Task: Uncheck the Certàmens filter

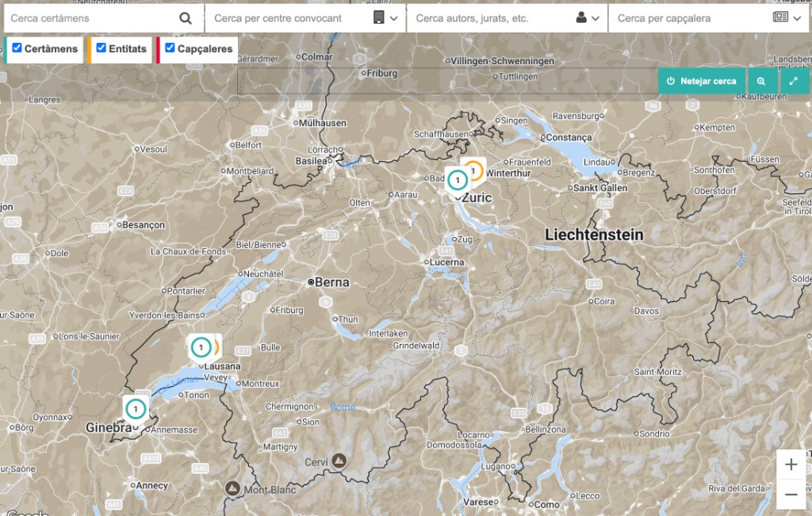Action: point(18,49)
